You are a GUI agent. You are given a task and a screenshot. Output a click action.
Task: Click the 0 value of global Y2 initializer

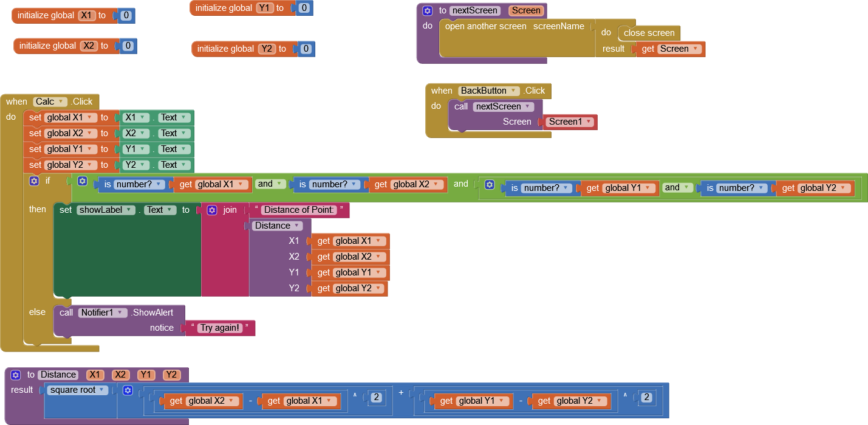coord(306,49)
